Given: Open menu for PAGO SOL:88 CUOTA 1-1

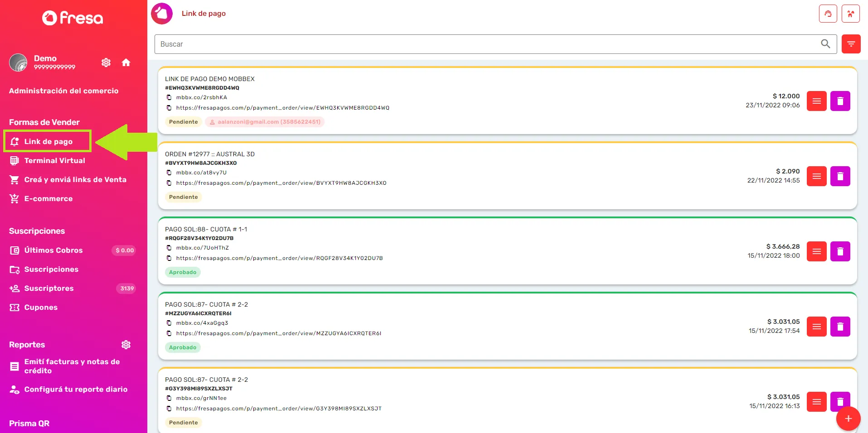Looking at the screenshot, I should [x=817, y=251].
